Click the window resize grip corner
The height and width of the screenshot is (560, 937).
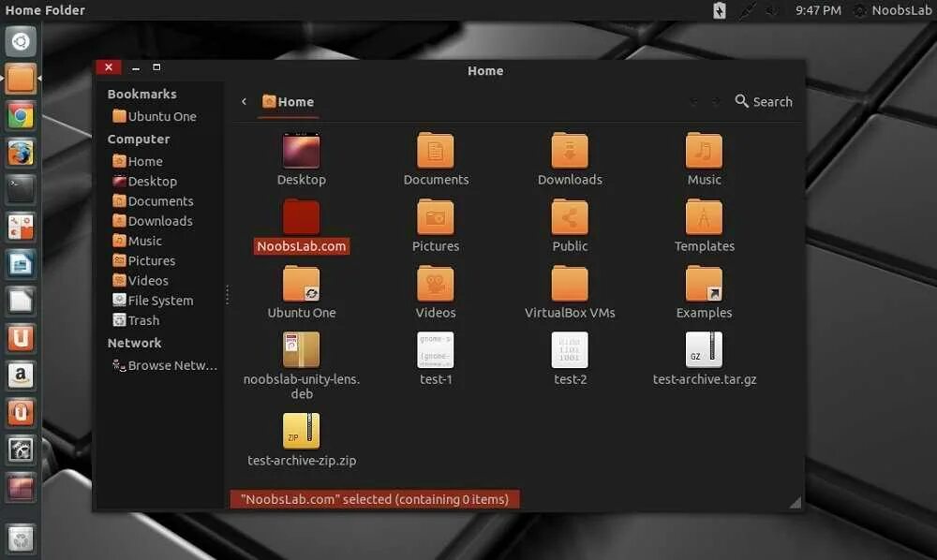[x=795, y=503]
